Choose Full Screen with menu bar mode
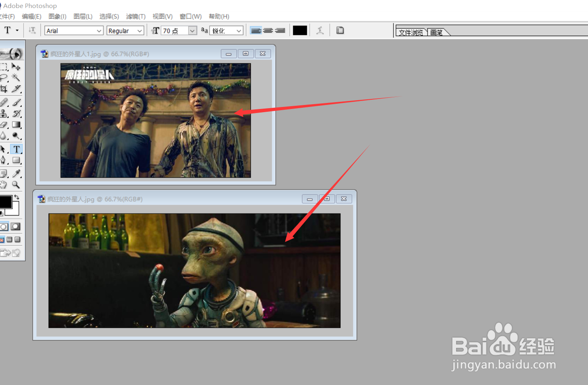 pyautogui.click(x=10, y=240)
